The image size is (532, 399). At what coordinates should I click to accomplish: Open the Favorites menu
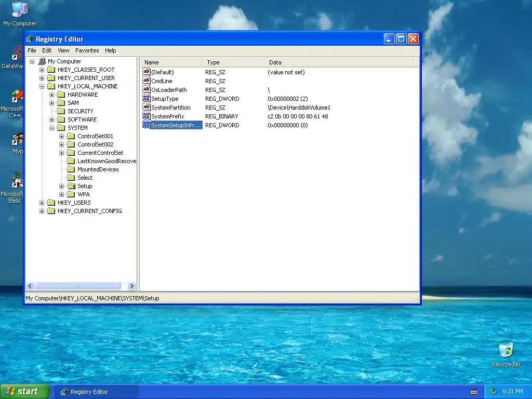[87, 50]
